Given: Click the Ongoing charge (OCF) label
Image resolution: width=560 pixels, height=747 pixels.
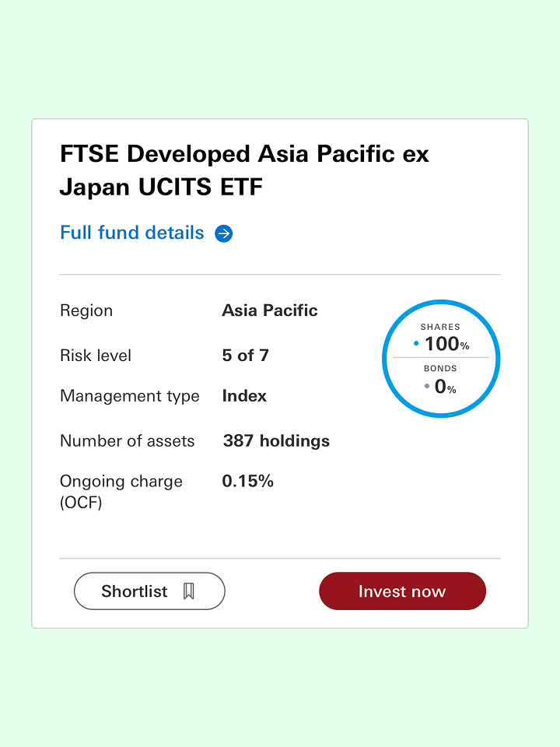Looking at the screenshot, I should (121, 492).
